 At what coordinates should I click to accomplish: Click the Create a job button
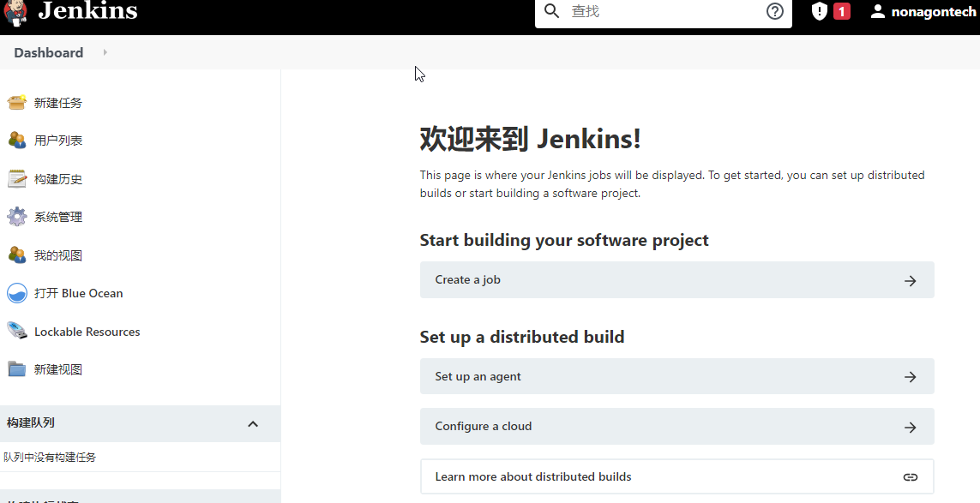[x=676, y=280]
